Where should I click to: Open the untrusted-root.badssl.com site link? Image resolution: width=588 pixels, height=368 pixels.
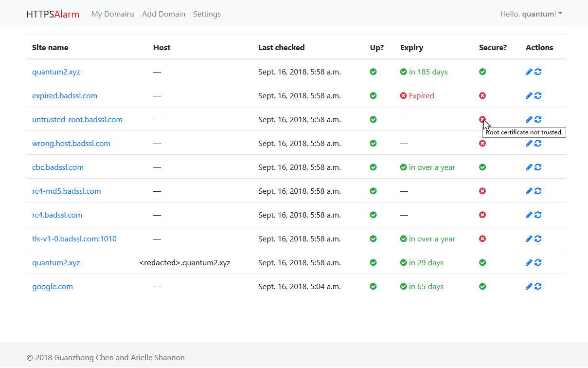[77, 120]
